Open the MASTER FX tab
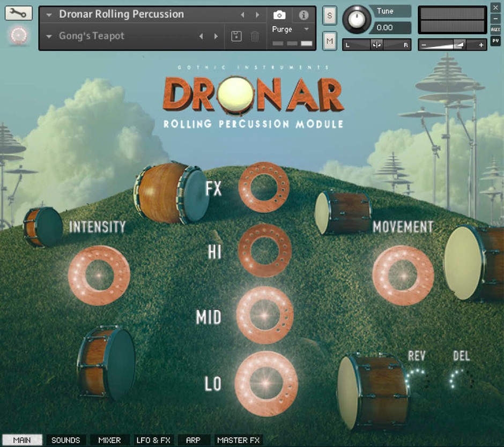This screenshot has height=447, width=504. (x=239, y=440)
